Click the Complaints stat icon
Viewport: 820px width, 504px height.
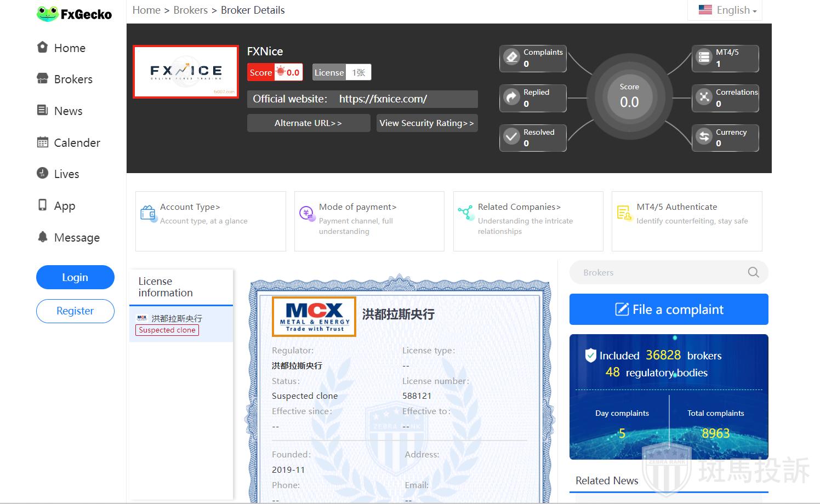click(511, 58)
